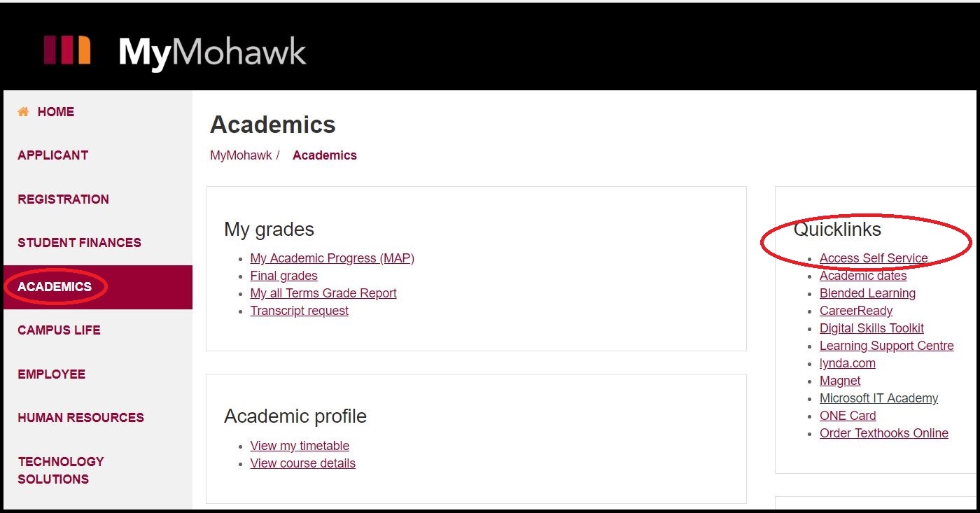Click Order Textbooks Online
Screen dimensions: 980x513
(x=883, y=433)
